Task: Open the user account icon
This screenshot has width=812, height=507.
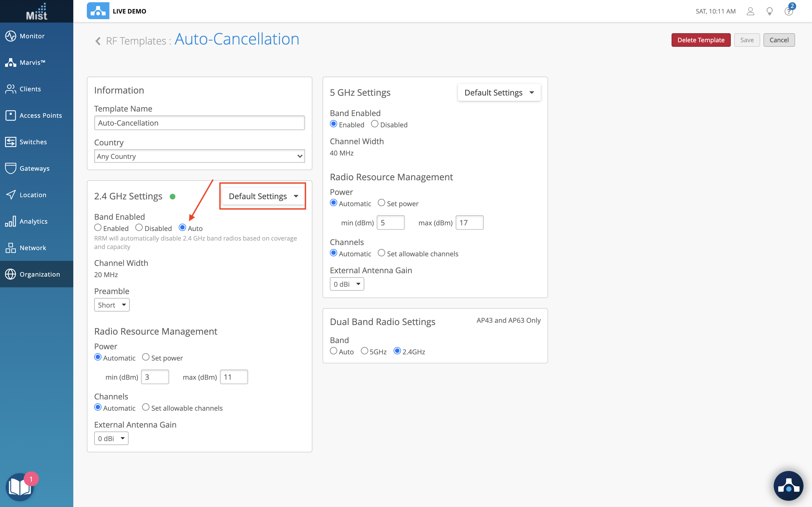Action: (750, 11)
